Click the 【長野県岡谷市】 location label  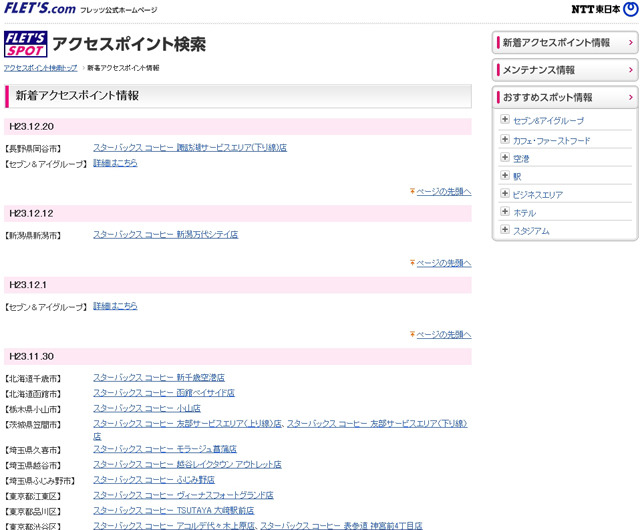(x=33, y=149)
